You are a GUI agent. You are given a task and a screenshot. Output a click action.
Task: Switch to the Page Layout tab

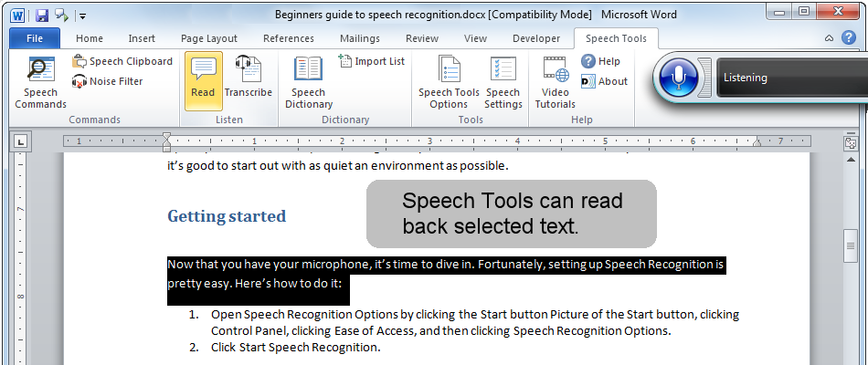tap(209, 38)
